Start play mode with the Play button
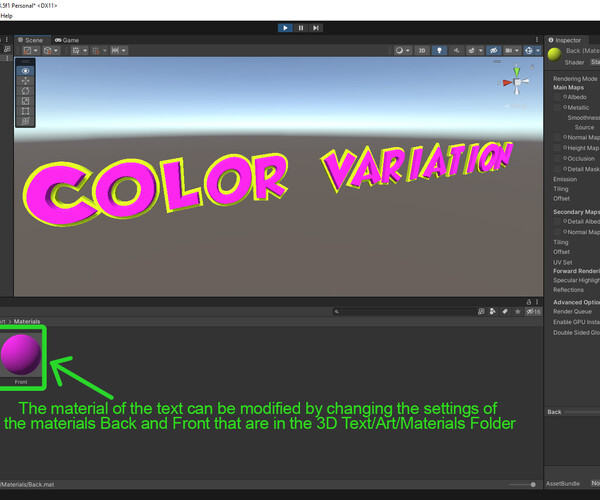The image size is (600, 500). (285, 28)
